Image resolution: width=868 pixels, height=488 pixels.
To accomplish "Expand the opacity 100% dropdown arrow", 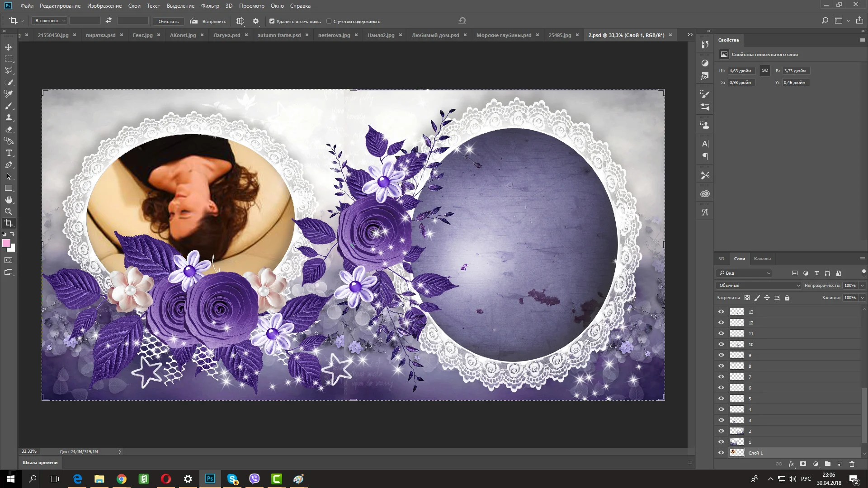I will (862, 286).
